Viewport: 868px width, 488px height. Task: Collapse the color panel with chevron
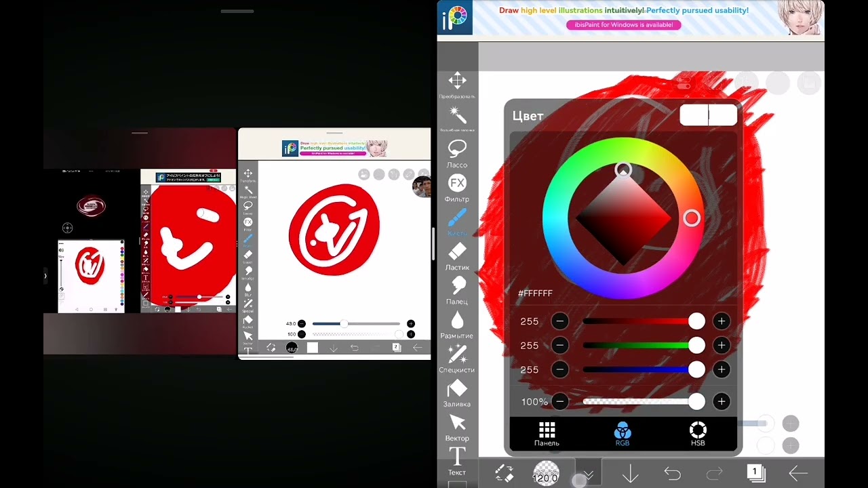(x=588, y=474)
